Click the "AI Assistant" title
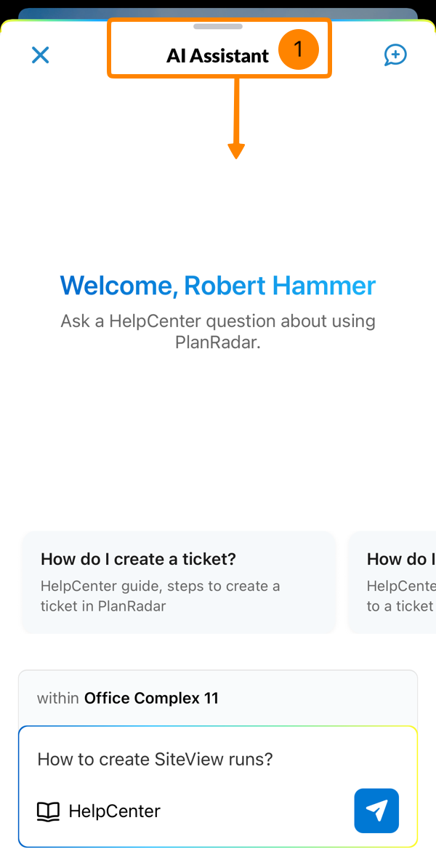 pyautogui.click(x=217, y=56)
